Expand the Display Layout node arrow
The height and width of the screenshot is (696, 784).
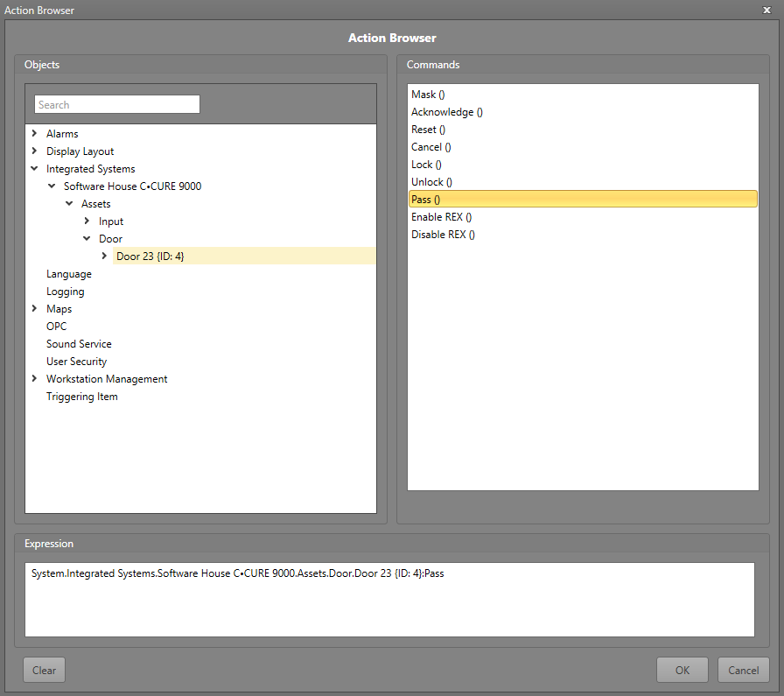click(34, 151)
